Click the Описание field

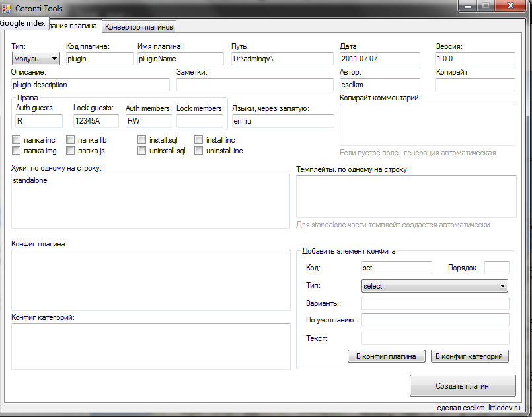pos(91,85)
